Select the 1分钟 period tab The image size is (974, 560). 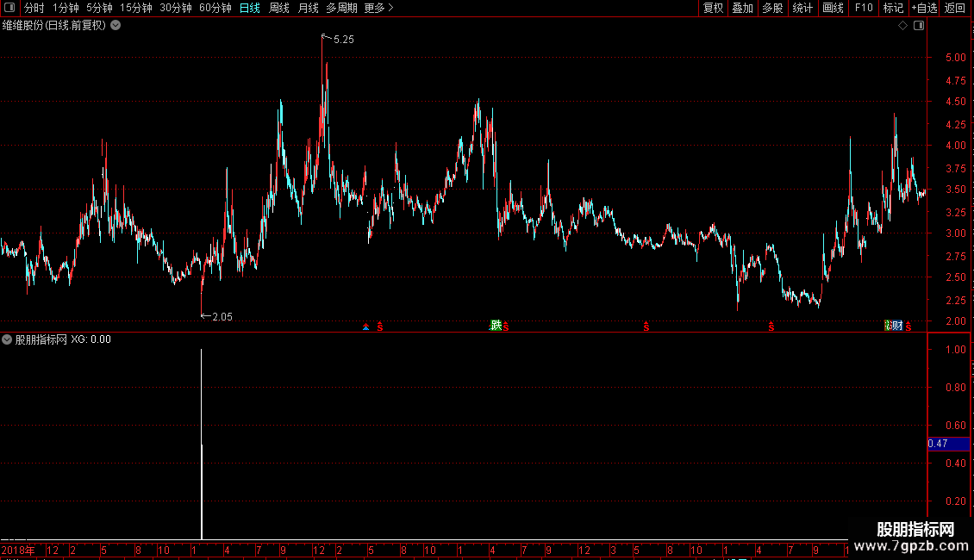click(x=66, y=8)
